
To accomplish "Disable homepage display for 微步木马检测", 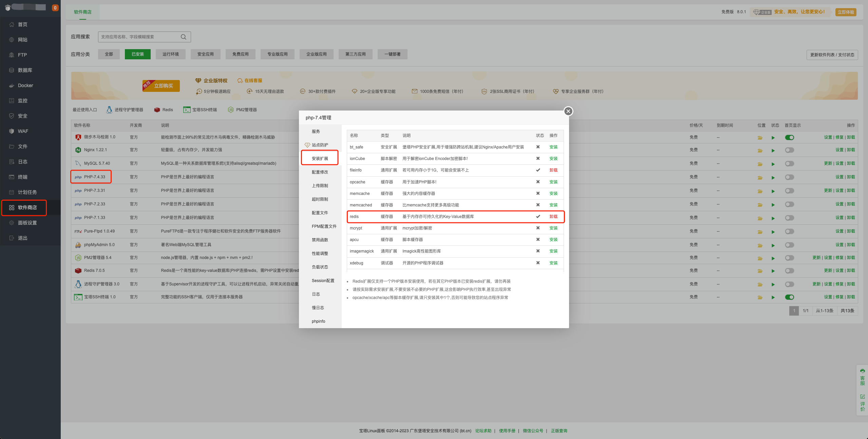I will [789, 138].
